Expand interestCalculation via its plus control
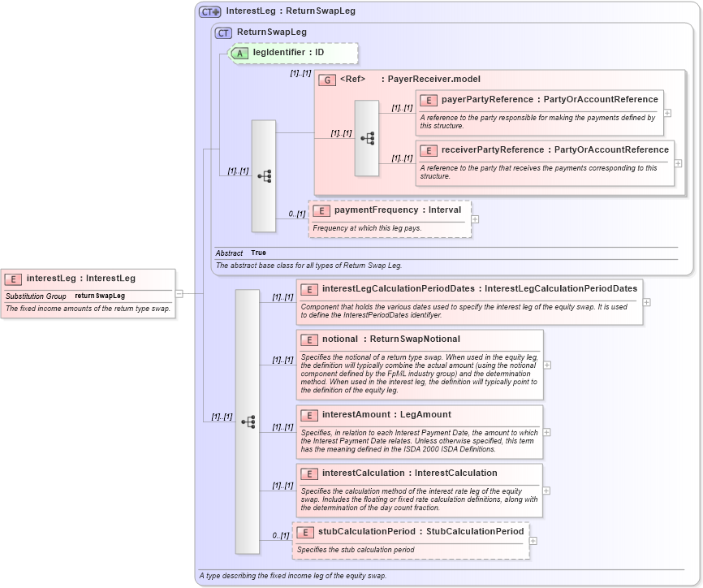The height and width of the screenshot is (588, 703). 547,490
